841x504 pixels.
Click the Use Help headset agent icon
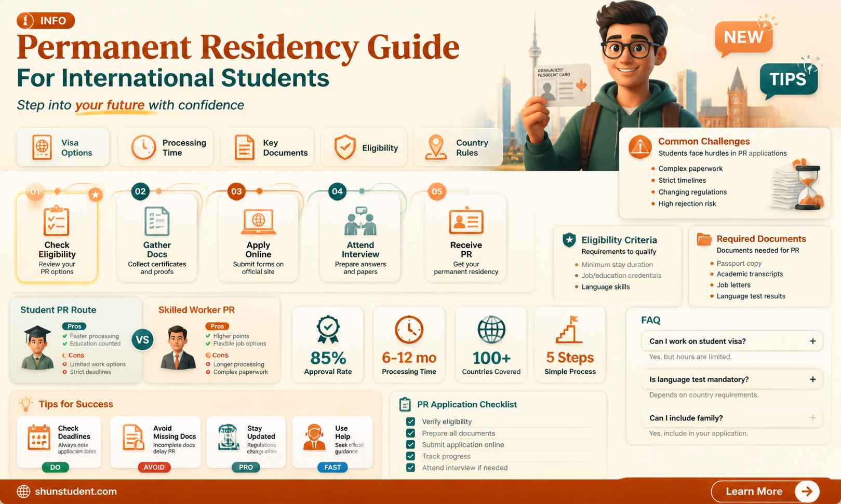tap(314, 437)
